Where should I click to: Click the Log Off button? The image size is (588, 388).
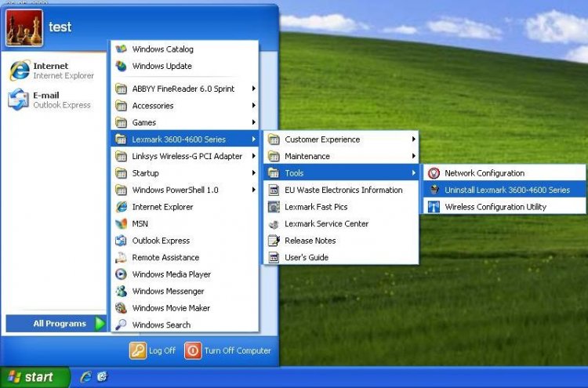click(153, 351)
